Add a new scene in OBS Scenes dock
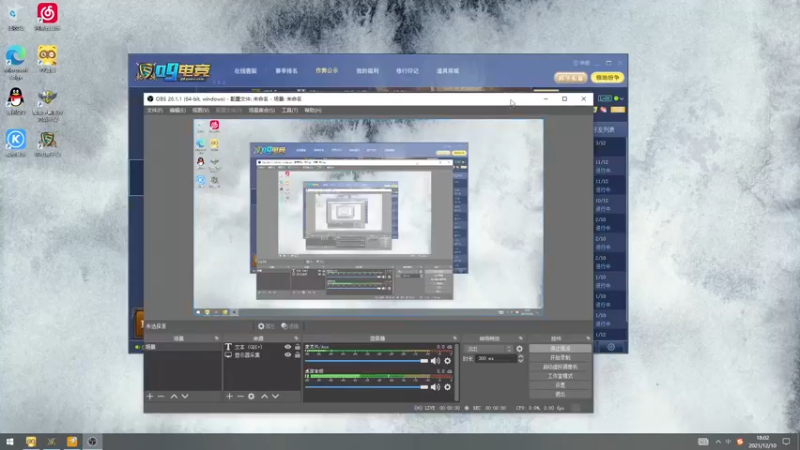Image resolution: width=800 pixels, height=450 pixels. point(149,396)
